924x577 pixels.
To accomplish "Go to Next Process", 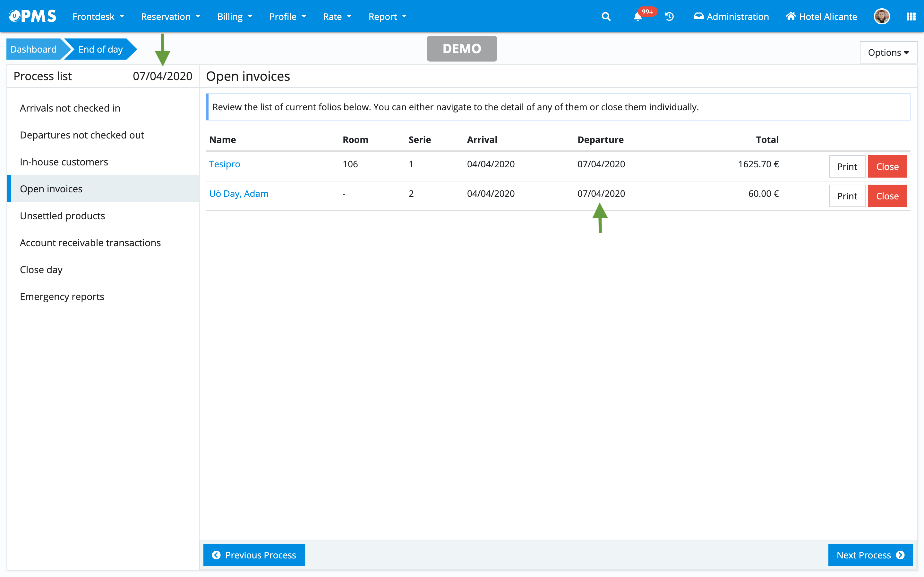I will tap(870, 555).
